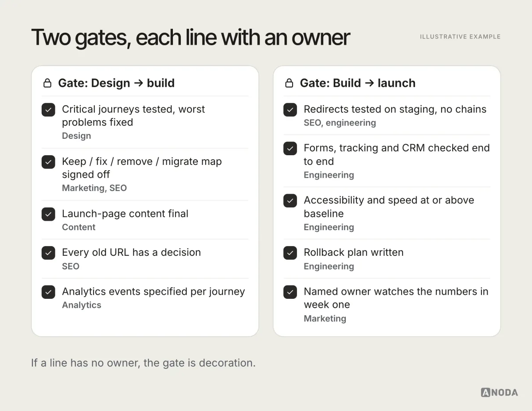Toggle Forms, tracking and CRM checkbox
The image size is (532, 411).
point(290,148)
